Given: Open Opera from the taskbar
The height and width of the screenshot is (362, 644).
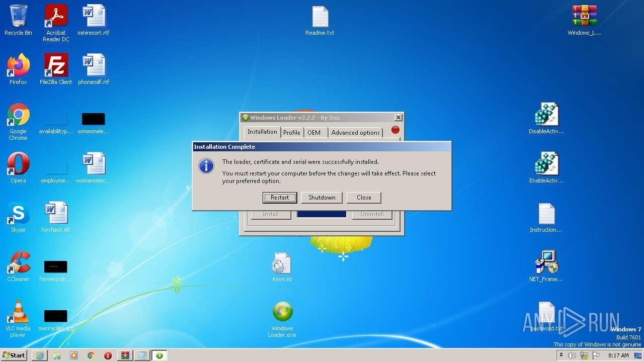Looking at the screenshot, I should click(108, 355).
